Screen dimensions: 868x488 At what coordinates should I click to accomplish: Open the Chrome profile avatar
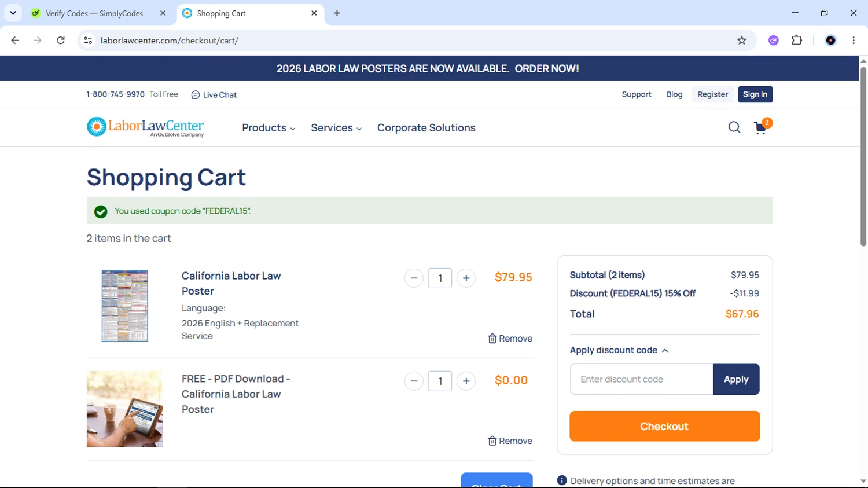(830, 41)
